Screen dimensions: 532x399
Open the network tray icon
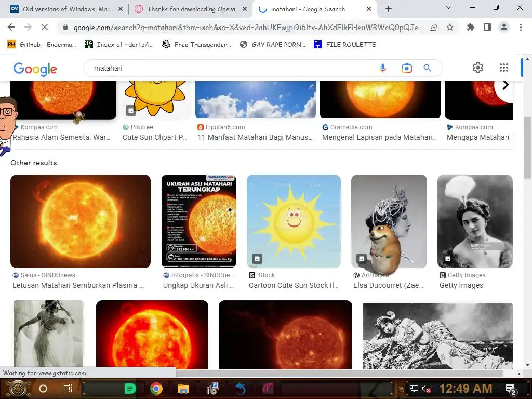(x=414, y=389)
